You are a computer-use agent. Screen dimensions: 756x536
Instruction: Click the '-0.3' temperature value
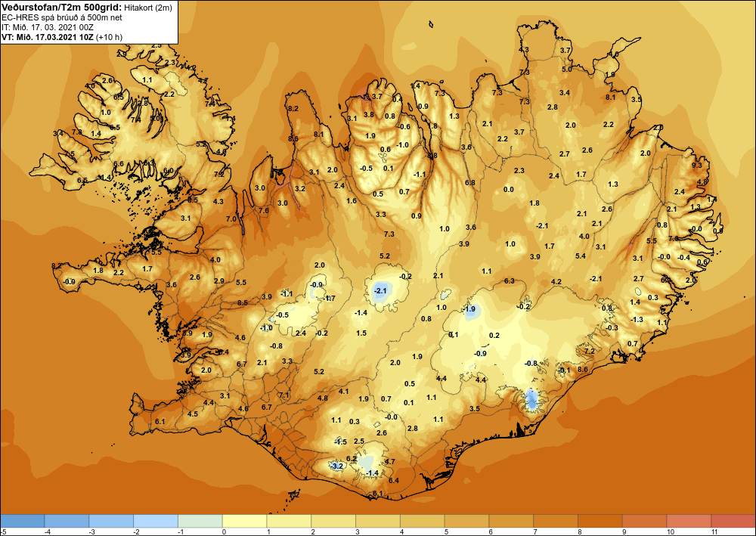point(612,328)
